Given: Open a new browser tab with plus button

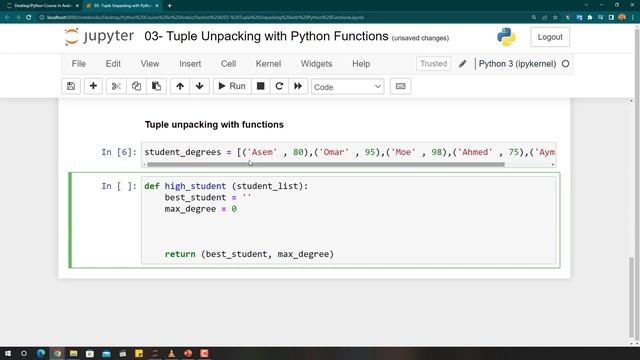Looking at the screenshot, I should (x=169, y=6).
